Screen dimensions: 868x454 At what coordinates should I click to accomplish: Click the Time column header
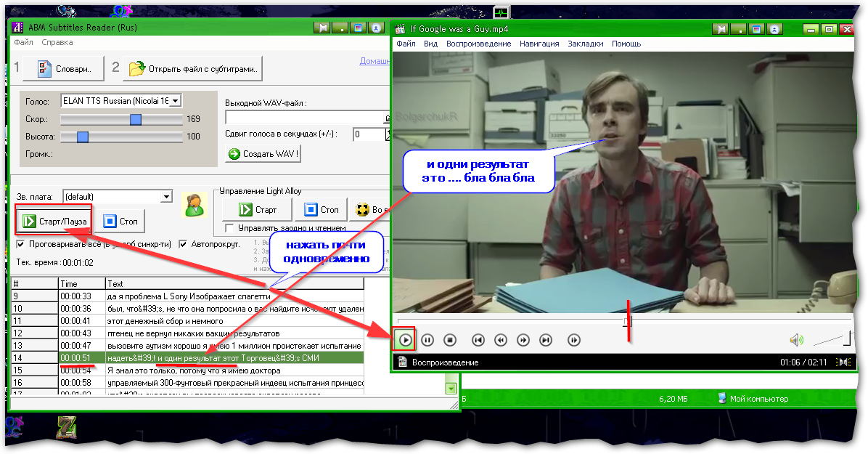click(82, 283)
